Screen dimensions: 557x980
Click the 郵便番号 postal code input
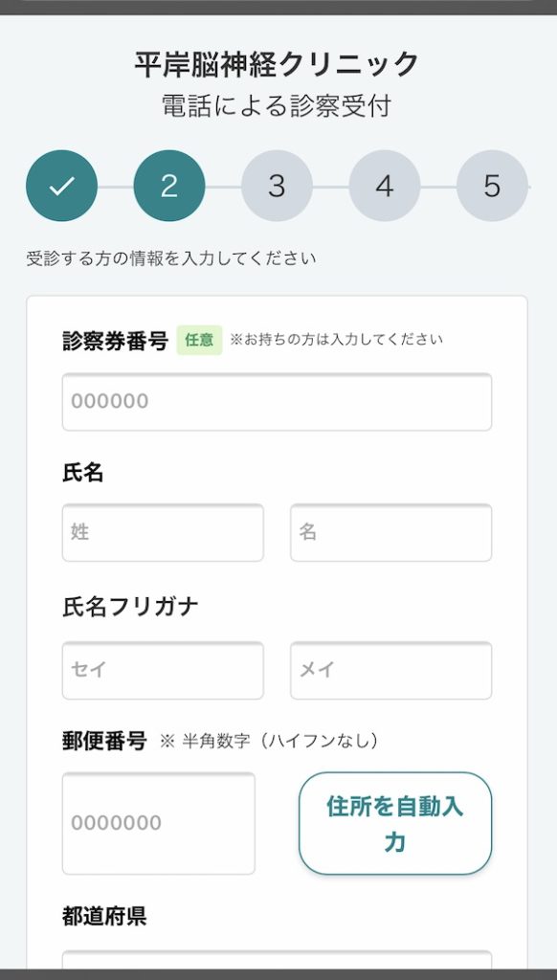[x=159, y=823]
